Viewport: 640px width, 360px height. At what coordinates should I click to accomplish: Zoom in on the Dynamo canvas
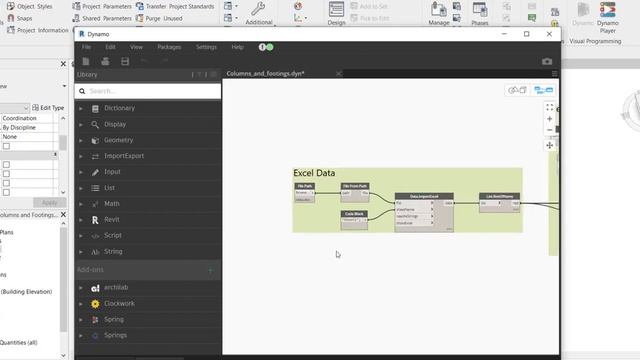tap(549, 119)
